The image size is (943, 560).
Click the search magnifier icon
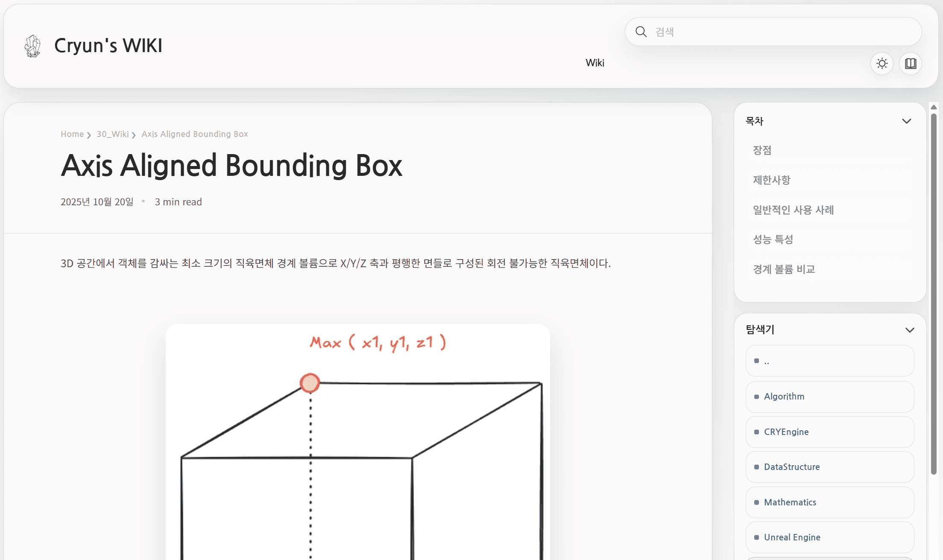point(641,32)
